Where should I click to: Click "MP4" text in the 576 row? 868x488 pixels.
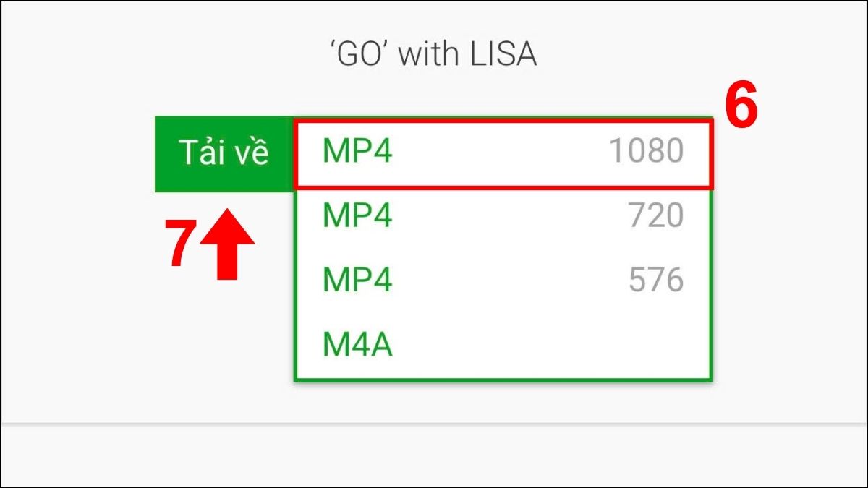[357, 281]
